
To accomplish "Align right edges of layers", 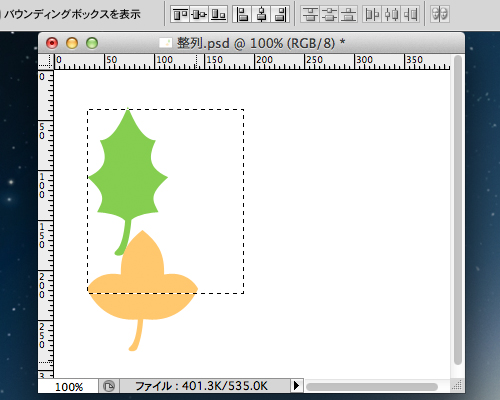I will (281, 14).
